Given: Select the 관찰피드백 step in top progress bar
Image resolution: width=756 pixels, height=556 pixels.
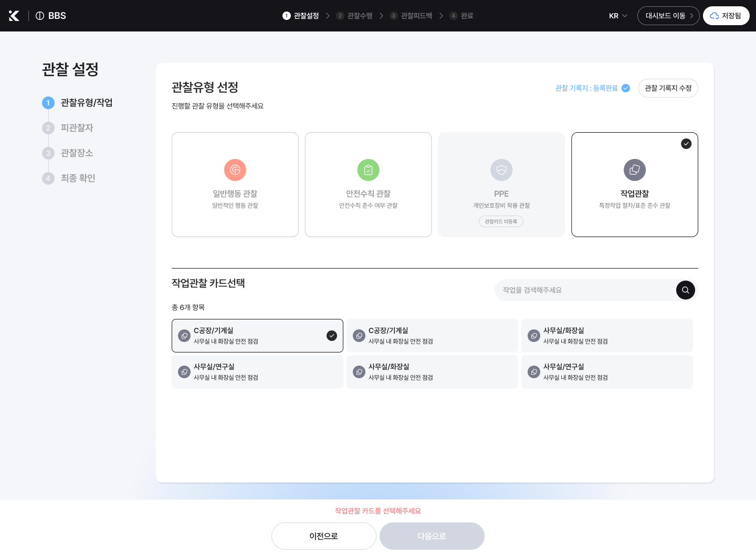Looking at the screenshot, I should click(x=411, y=16).
